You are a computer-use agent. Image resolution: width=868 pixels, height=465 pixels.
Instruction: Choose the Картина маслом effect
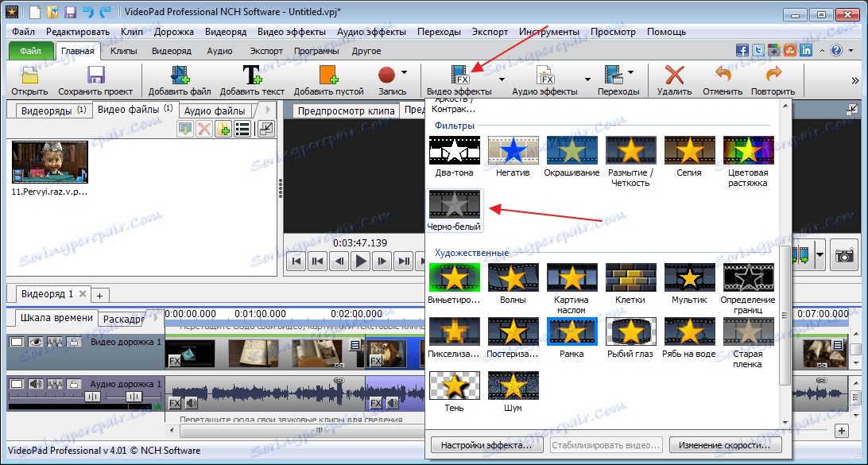(572, 289)
